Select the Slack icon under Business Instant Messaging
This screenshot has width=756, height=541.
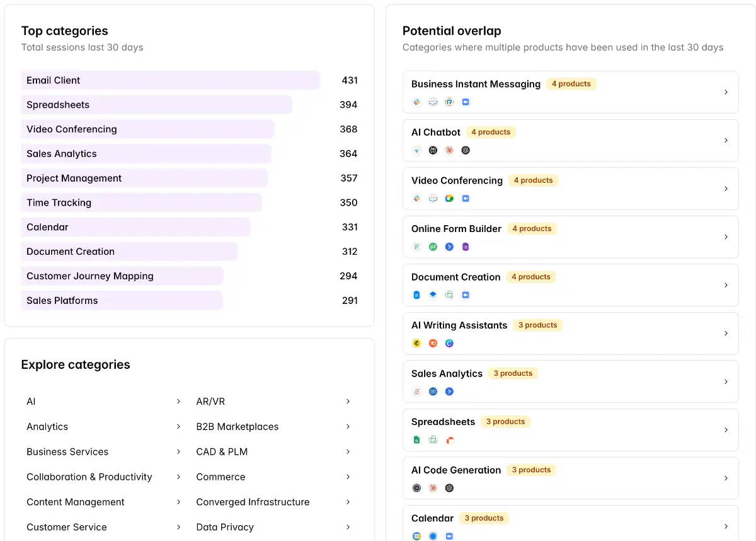tap(416, 102)
